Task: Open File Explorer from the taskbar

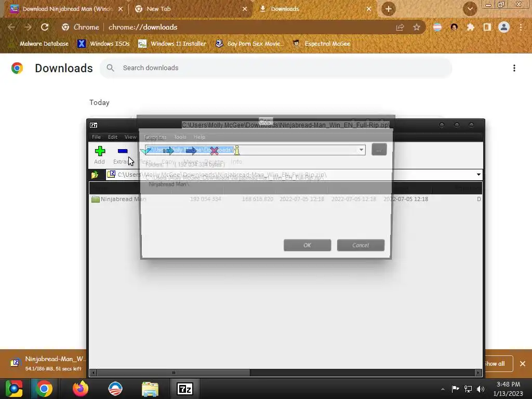Action: (150, 389)
